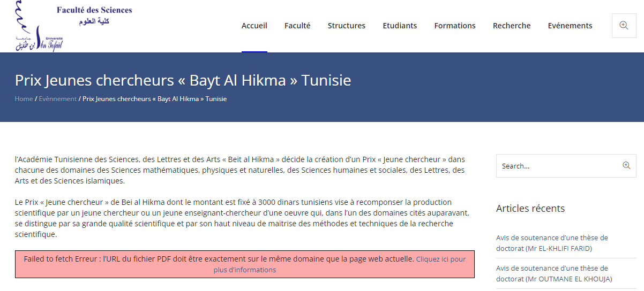Open the Formations menu
The width and height of the screenshot is (644, 291).
pyautogui.click(x=455, y=26)
